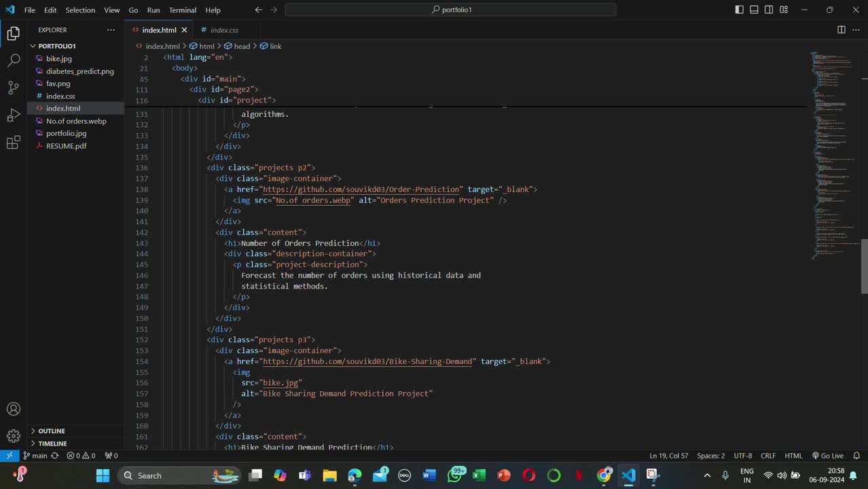Viewport: 868px width, 489px height.
Task: Toggle the bottom Panel layout button
Action: 754,10
